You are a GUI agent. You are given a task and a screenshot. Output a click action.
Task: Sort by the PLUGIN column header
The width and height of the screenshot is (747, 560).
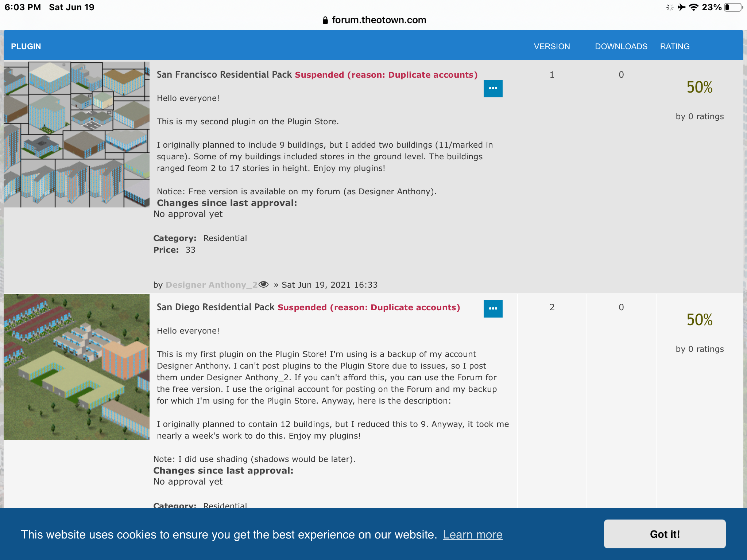[26, 46]
